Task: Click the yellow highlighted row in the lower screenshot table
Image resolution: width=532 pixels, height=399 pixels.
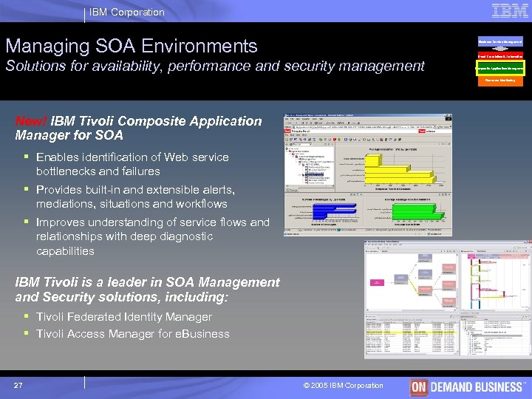Action: [411, 332]
